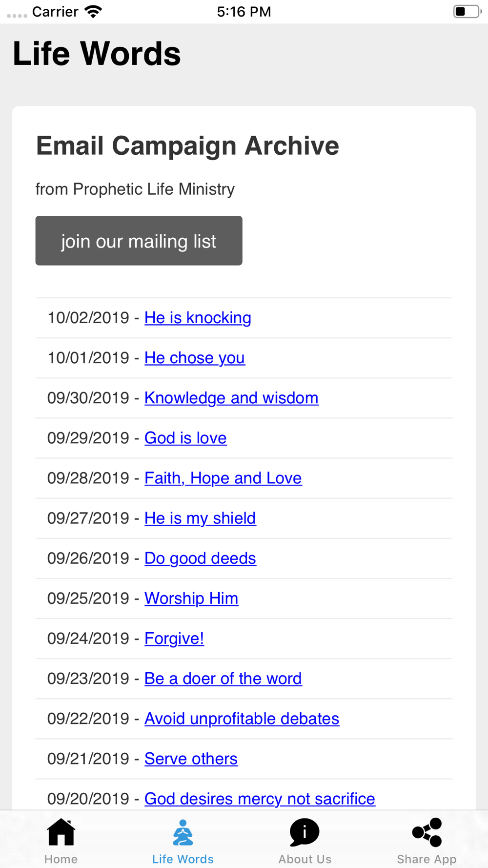Tap the Share App icon

427,832
